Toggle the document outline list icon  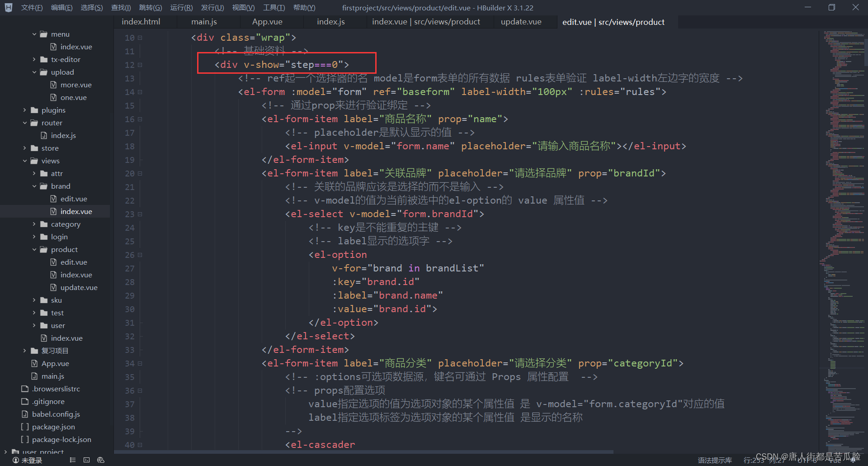click(72, 460)
